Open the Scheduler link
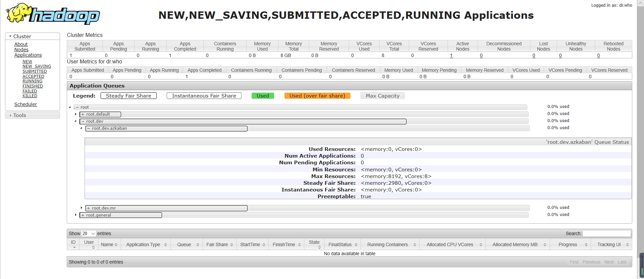644x279 pixels. [x=25, y=104]
